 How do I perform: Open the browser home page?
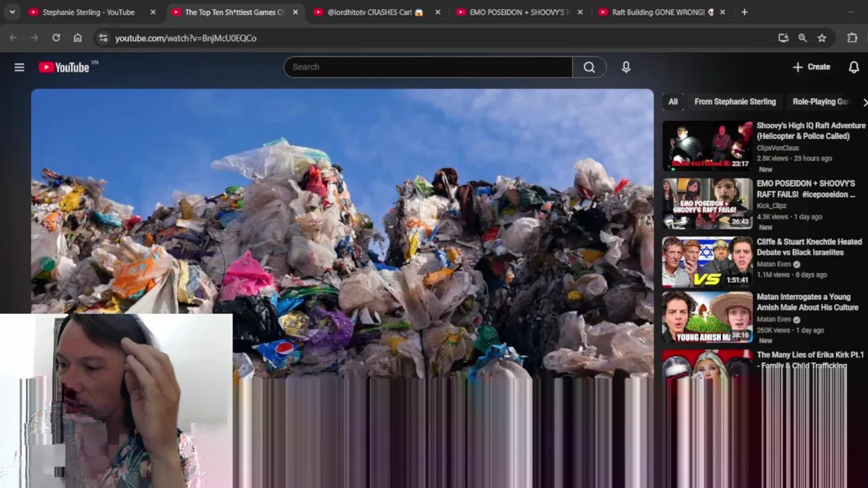click(x=78, y=38)
